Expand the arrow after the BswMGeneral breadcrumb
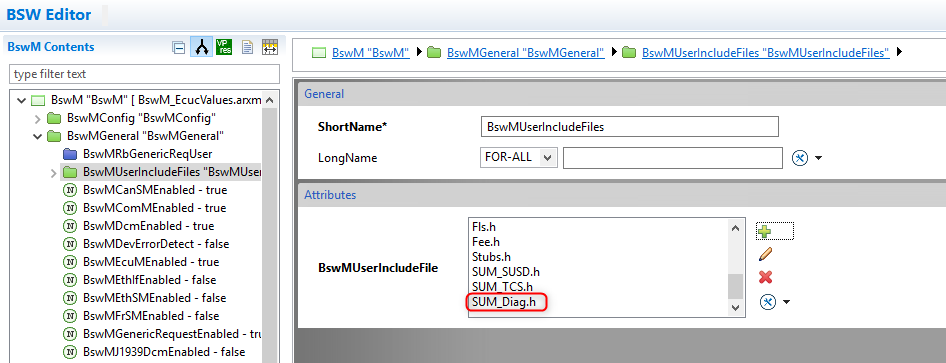 [614, 53]
